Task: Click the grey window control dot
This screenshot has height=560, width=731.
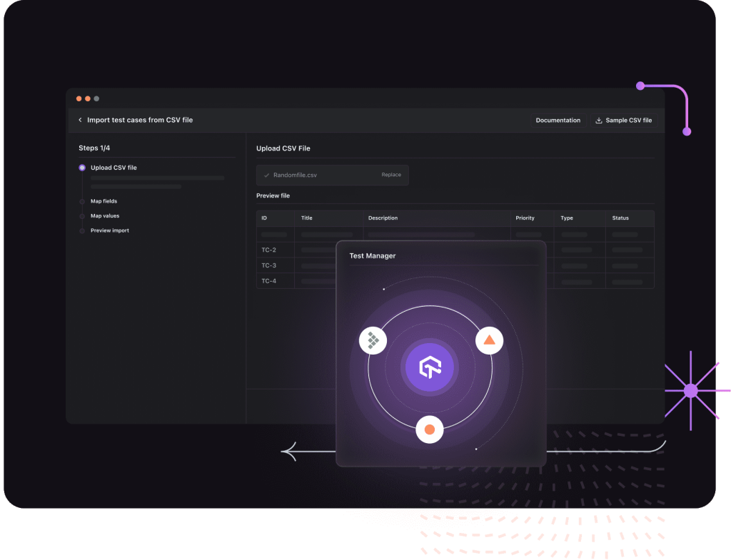Action: [x=96, y=98]
